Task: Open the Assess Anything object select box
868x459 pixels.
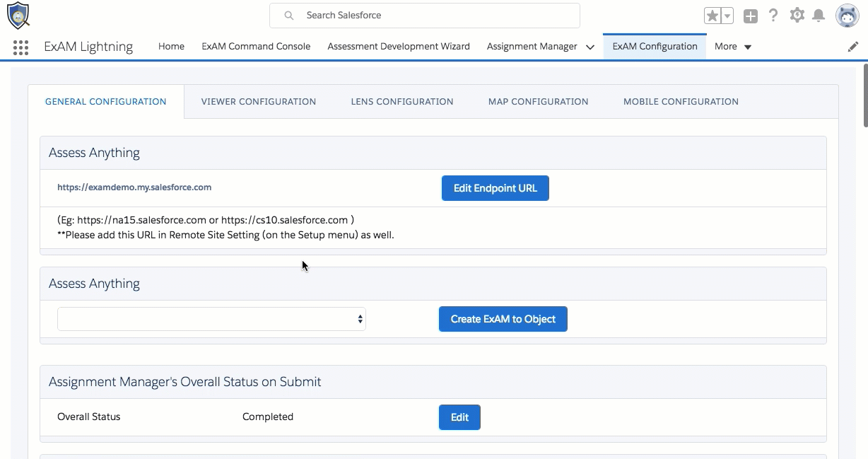Action: (211, 319)
